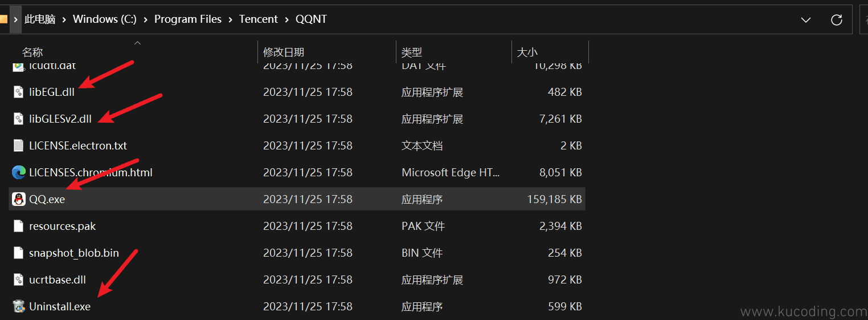Screen dimensions: 868x320
Task: Click the Microsoft Edge HT... type cell
Action: [451, 172]
